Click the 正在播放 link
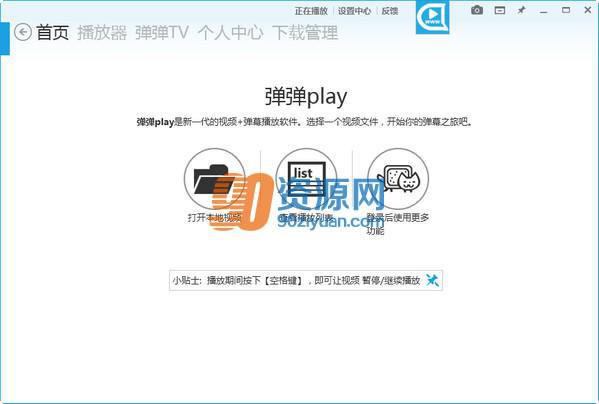 pyautogui.click(x=311, y=11)
